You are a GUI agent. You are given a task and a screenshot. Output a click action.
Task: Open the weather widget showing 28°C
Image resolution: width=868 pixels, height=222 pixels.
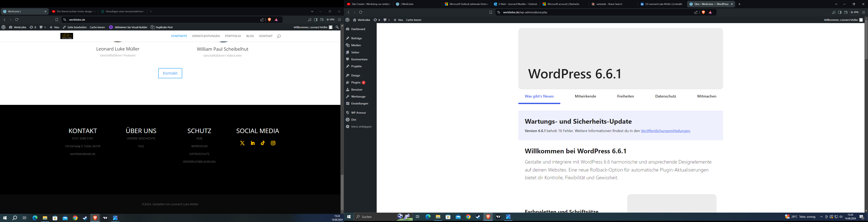[800, 217]
